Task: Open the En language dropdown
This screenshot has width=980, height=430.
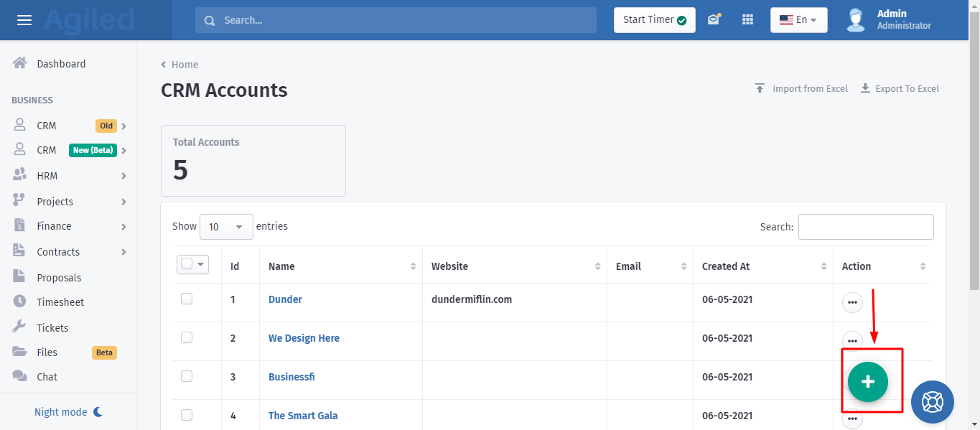Action: pyautogui.click(x=798, y=20)
